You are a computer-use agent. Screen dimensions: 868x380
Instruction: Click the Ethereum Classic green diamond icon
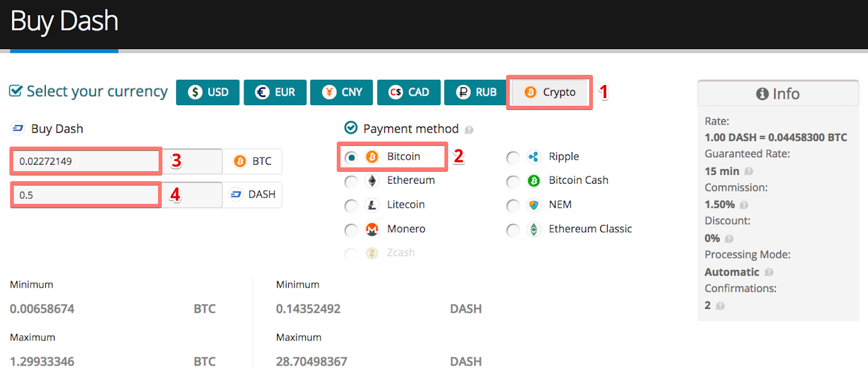(534, 230)
